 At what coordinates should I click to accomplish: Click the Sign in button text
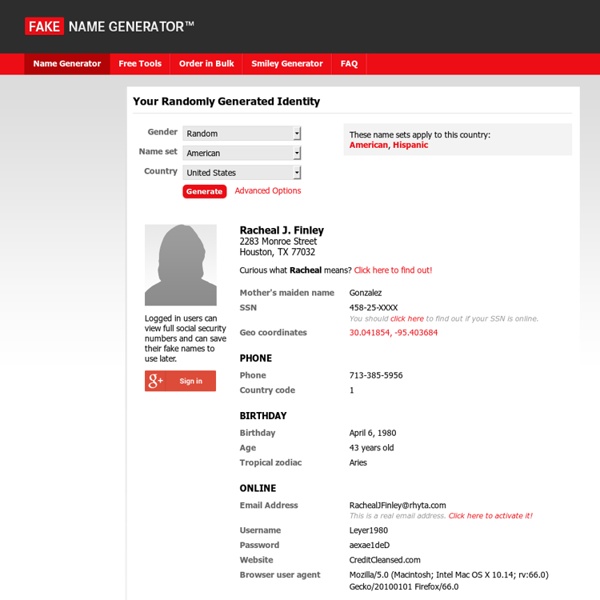[x=191, y=381]
